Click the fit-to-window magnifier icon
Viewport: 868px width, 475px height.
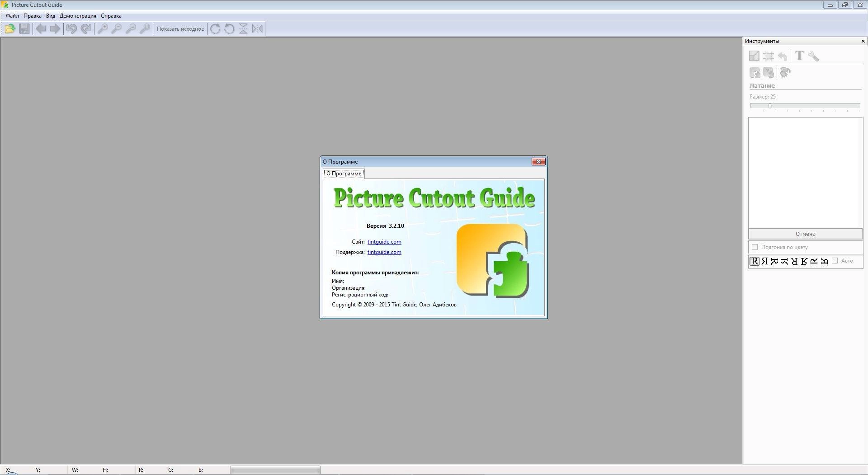click(145, 29)
